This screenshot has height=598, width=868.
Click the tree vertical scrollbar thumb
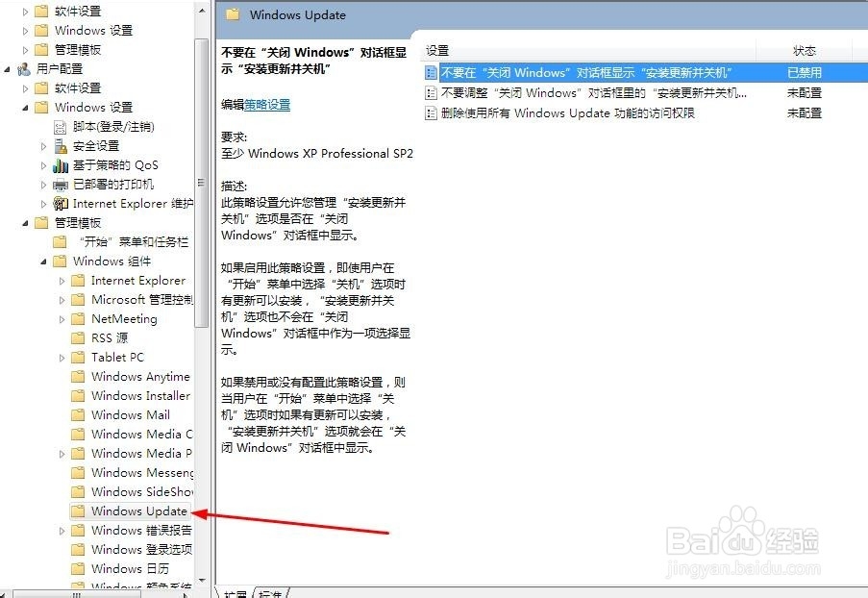(x=202, y=183)
